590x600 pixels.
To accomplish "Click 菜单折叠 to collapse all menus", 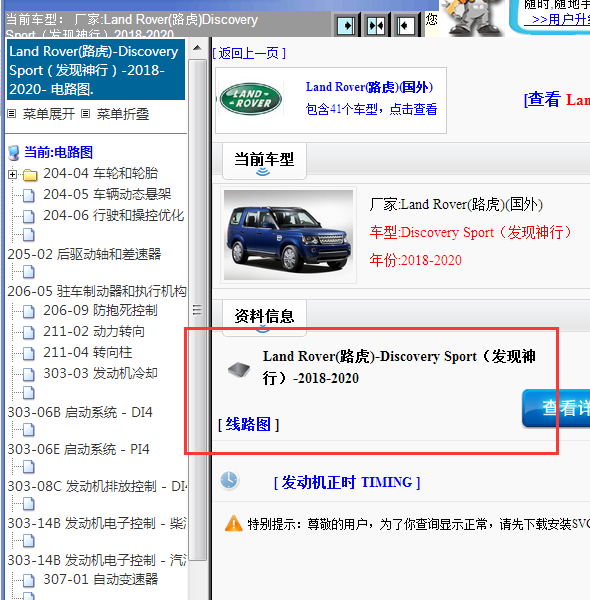I will (x=123, y=114).
